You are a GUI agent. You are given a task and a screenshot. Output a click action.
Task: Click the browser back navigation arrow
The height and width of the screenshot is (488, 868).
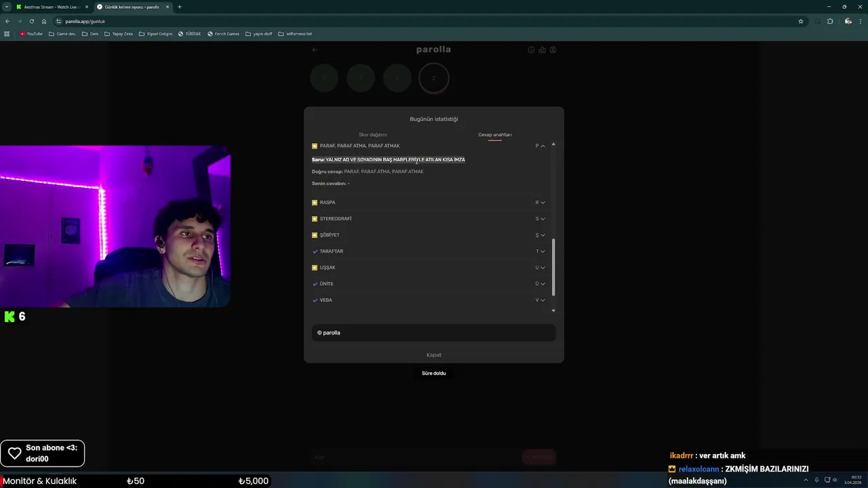tap(7, 21)
